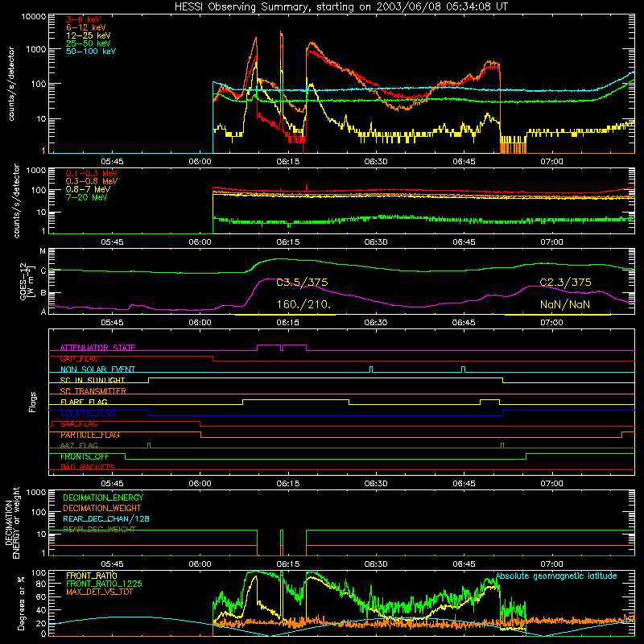Select the SC_IN_SUNLIGHT flag label
644x644 pixels.
pyautogui.click(x=93, y=380)
